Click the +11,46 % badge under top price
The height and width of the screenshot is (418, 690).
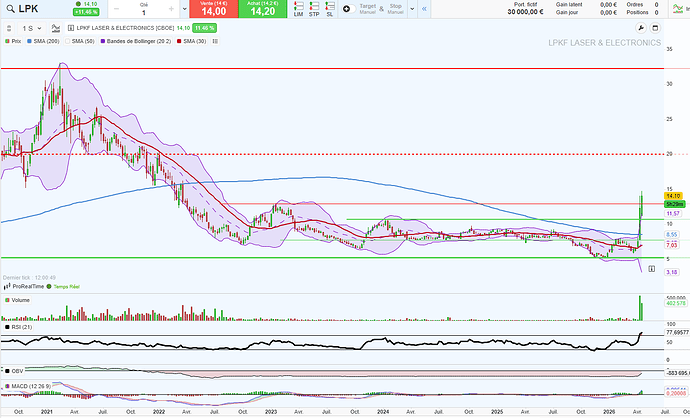(x=86, y=12)
